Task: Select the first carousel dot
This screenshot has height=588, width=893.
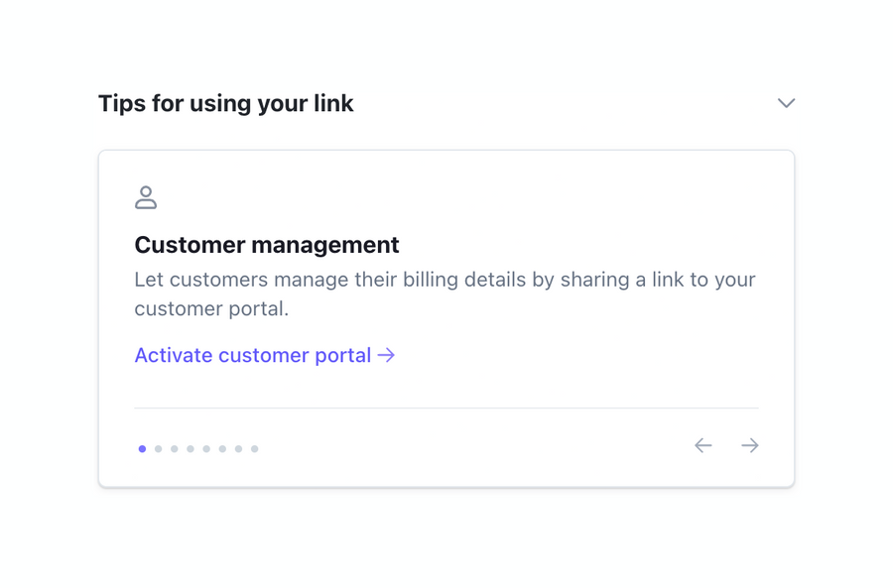Action: click(142, 448)
